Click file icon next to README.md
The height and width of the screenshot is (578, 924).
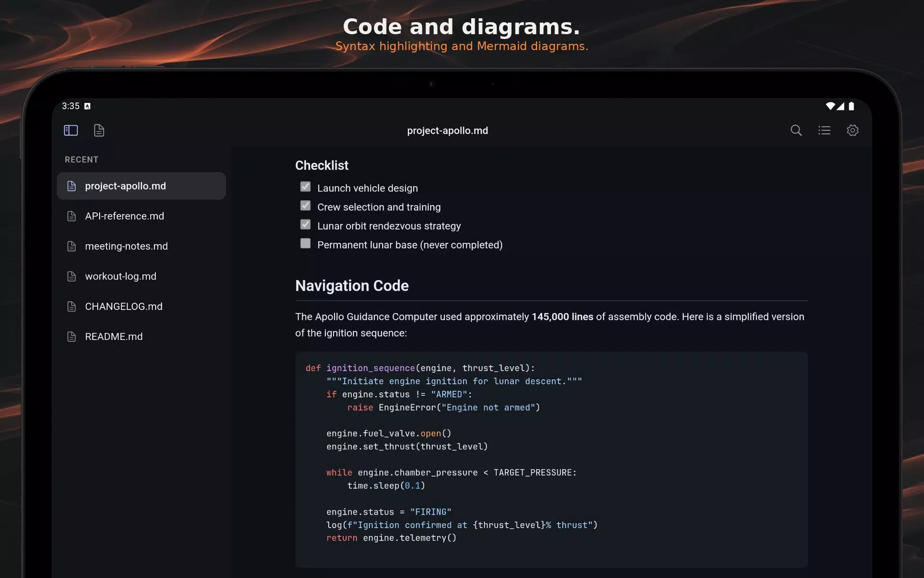click(x=72, y=337)
